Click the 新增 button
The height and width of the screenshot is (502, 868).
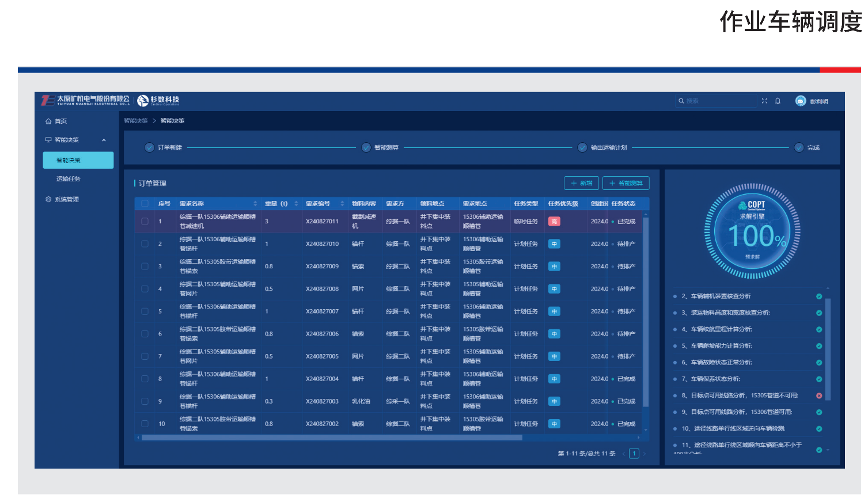pyautogui.click(x=581, y=183)
